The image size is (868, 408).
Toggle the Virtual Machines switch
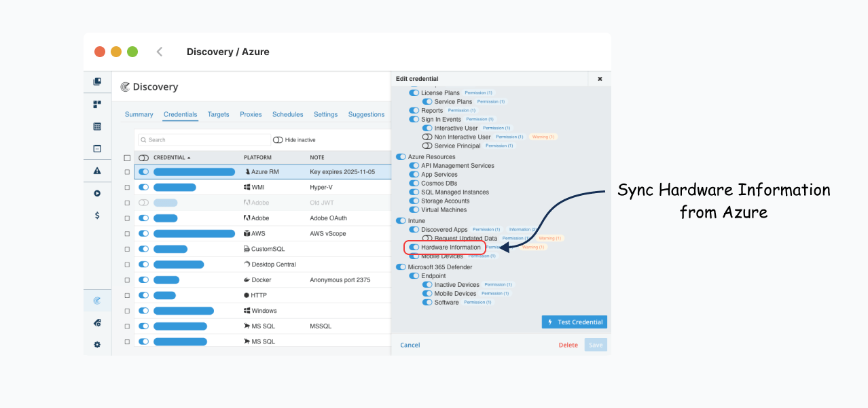pyautogui.click(x=414, y=210)
